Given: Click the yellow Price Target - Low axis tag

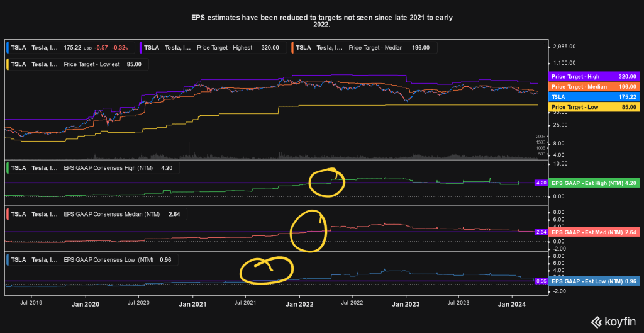Looking at the screenshot, I should tap(594, 108).
